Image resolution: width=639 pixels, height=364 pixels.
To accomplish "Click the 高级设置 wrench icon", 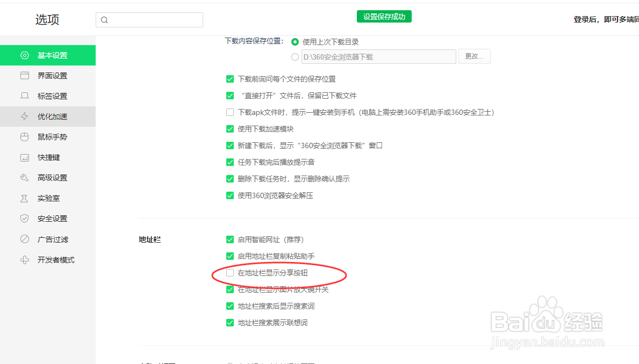I will [24, 178].
